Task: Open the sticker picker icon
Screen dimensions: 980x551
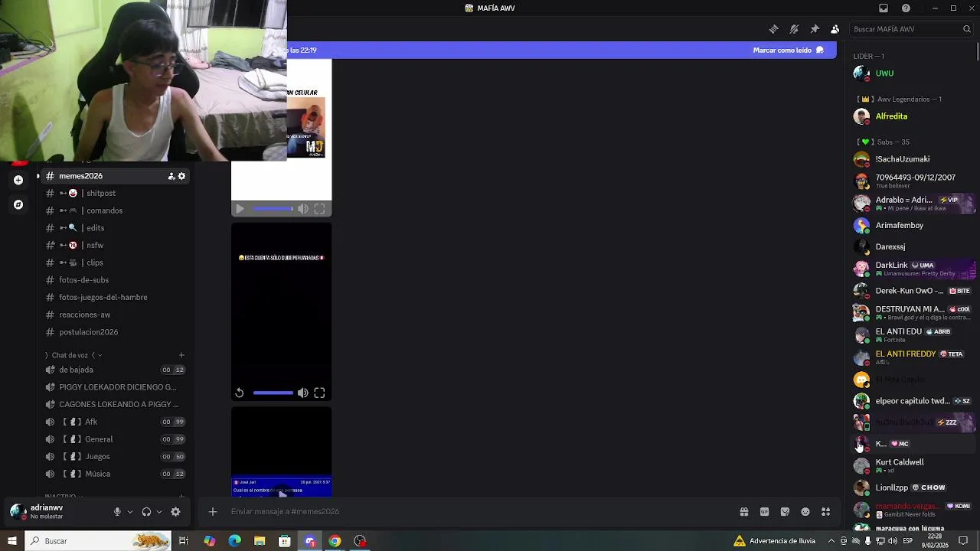Action: [x=785, y=512]
